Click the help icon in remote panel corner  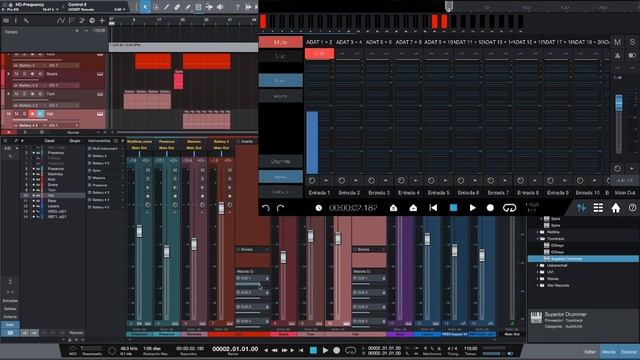tap(633, 208)
